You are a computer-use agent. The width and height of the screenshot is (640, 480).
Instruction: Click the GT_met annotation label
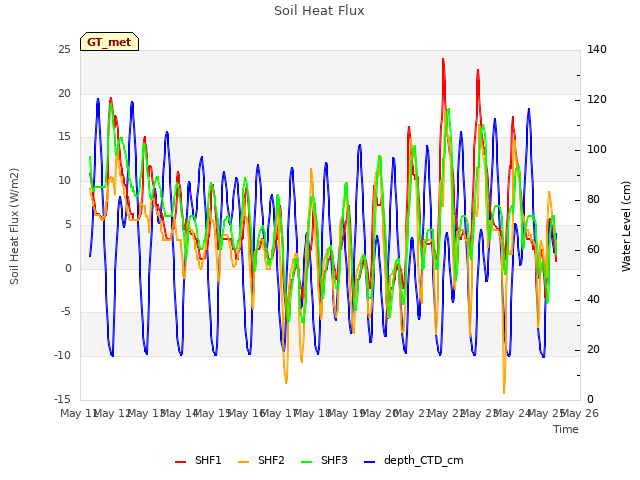(109, 42)
